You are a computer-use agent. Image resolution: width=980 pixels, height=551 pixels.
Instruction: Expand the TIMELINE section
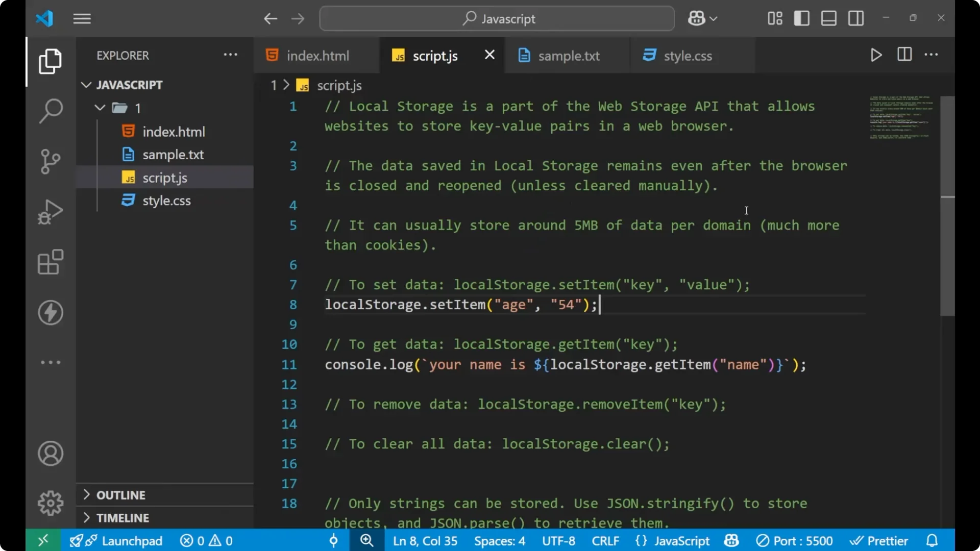click(122, 517)
